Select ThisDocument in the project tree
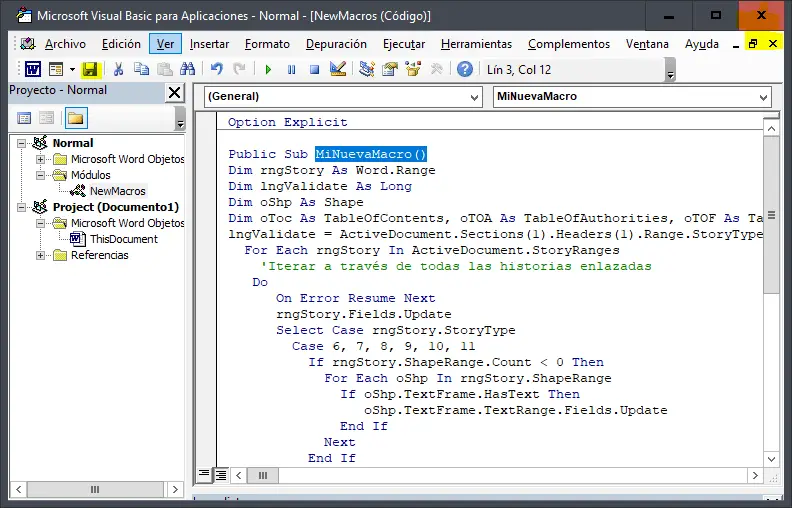This screenshot has height=508, width=792. pyautogui.click(x=123, y=239)
